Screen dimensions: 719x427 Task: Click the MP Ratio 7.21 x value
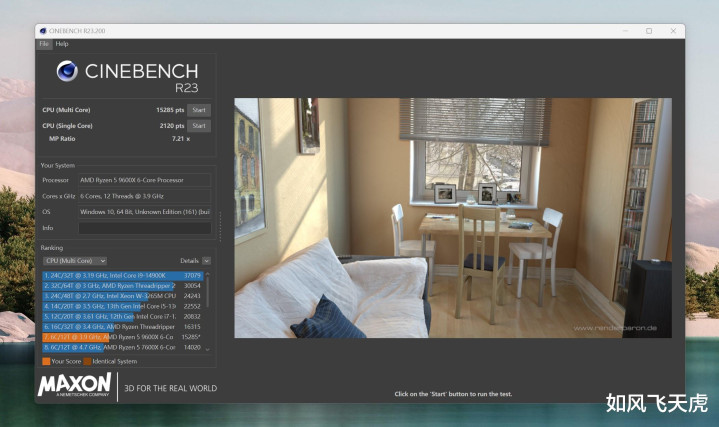[x=181, y=139]
